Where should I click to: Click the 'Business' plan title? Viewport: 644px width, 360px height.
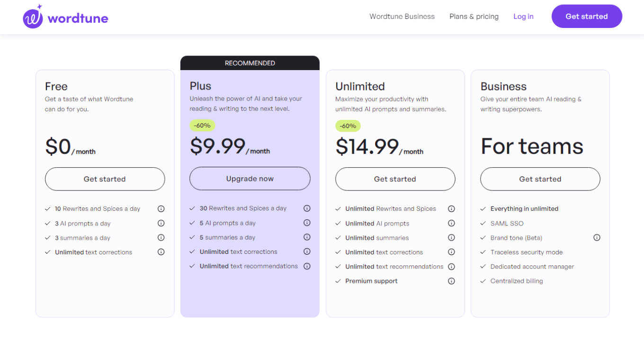[503, 86]
